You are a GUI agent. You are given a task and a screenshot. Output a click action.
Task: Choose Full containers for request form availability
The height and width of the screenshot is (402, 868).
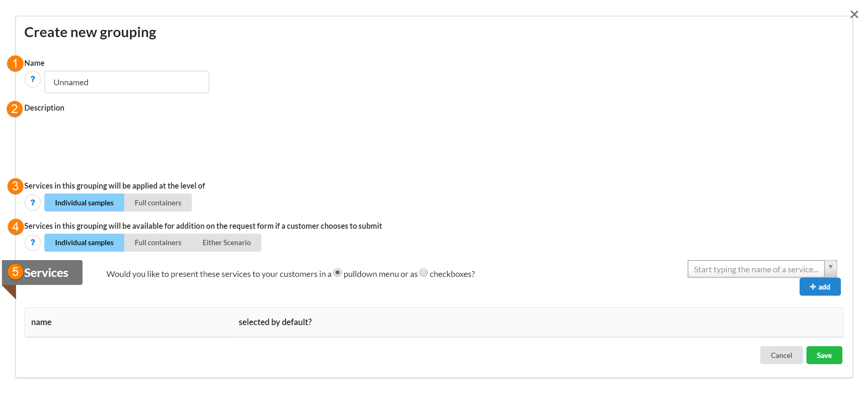pos(158,243)
